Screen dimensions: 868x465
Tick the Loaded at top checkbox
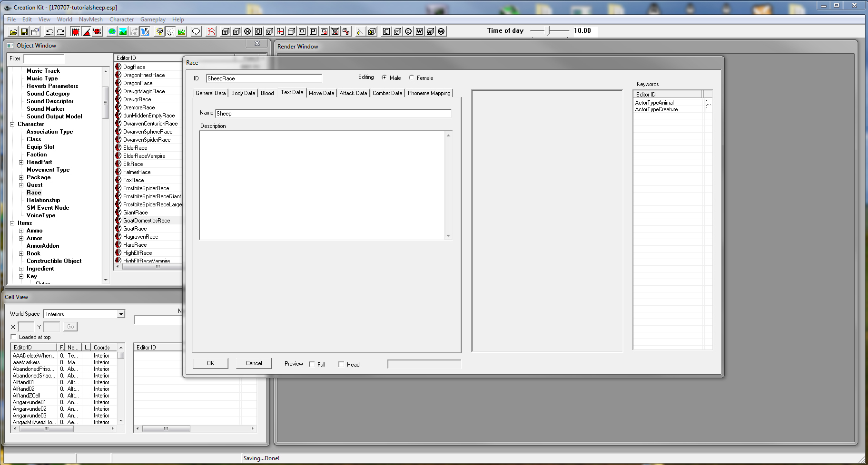13,337
